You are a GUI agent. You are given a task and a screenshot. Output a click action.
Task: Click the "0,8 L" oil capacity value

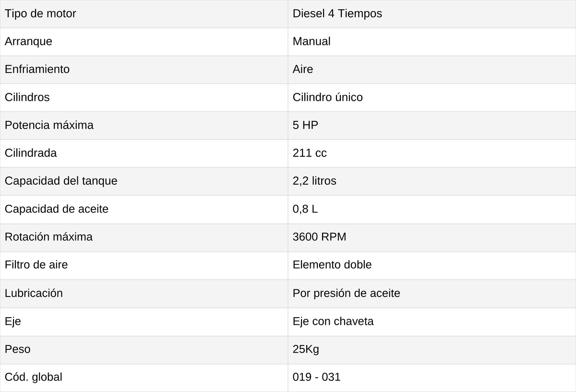[305, 209]
